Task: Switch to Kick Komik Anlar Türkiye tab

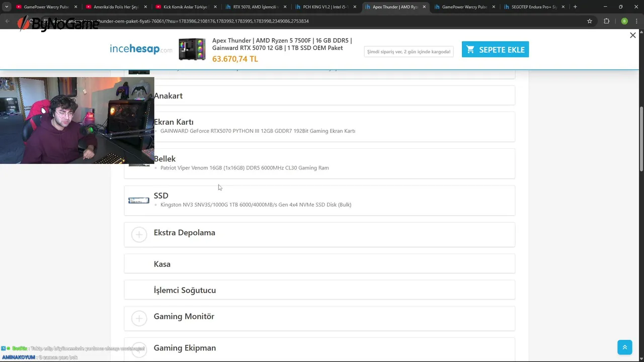Action: point(184,7)
